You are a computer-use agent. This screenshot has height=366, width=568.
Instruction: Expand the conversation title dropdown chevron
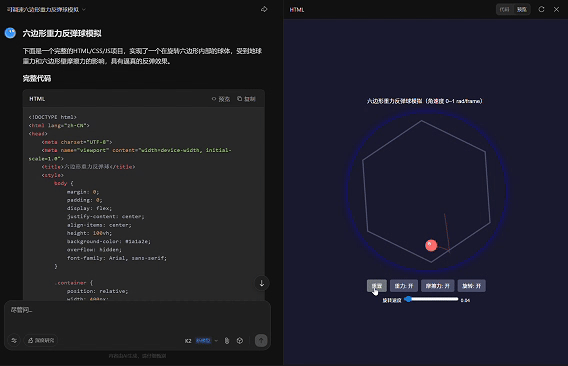pyautogui.click(x=84, y=9)
